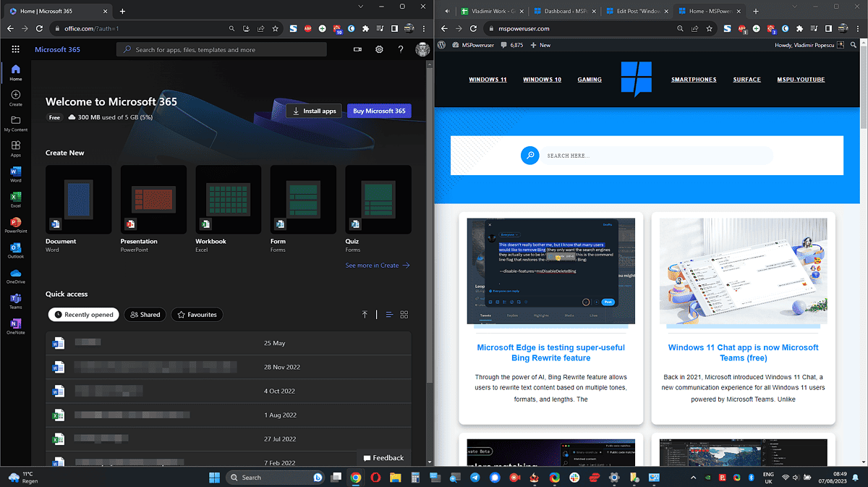Select the Favourites filter
Screen dimensions: 868x487
197,315
